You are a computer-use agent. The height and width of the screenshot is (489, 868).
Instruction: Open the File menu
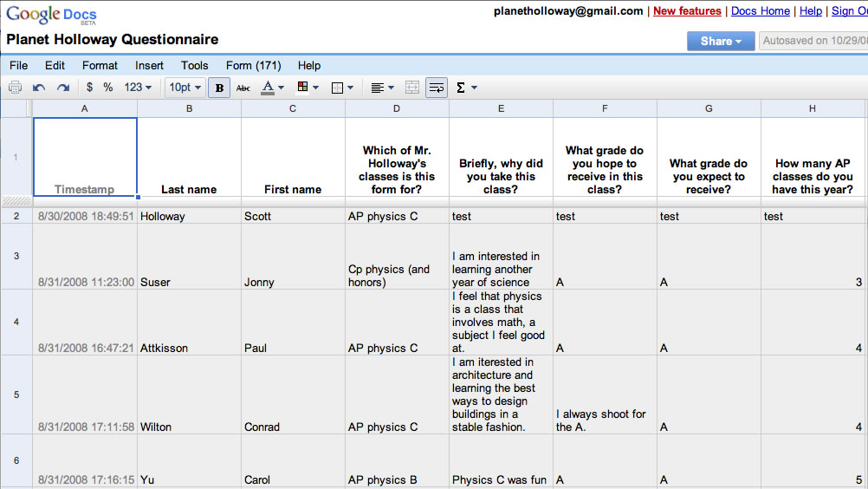pyautogui.click(x=19, y=65)
